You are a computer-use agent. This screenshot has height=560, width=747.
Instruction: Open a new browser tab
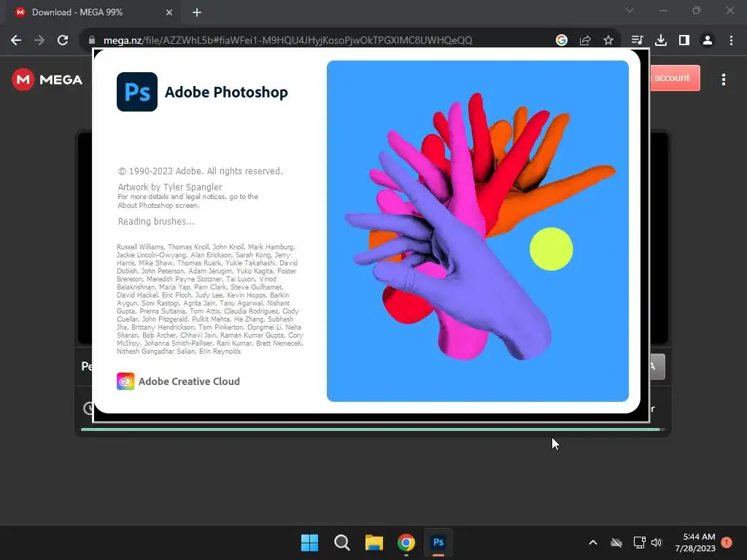(197, 12)
